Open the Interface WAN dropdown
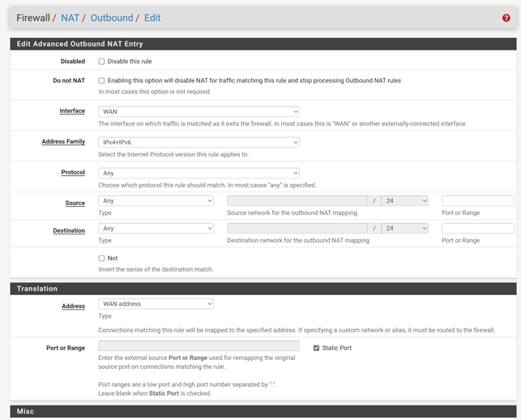Screen dimensions: 521x420 tap(199, 112)
